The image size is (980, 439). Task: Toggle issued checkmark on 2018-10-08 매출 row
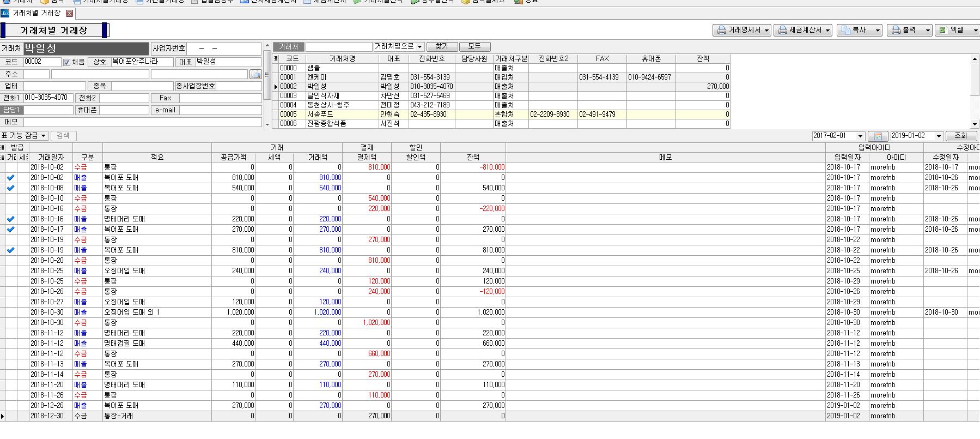tap(10, 188)
